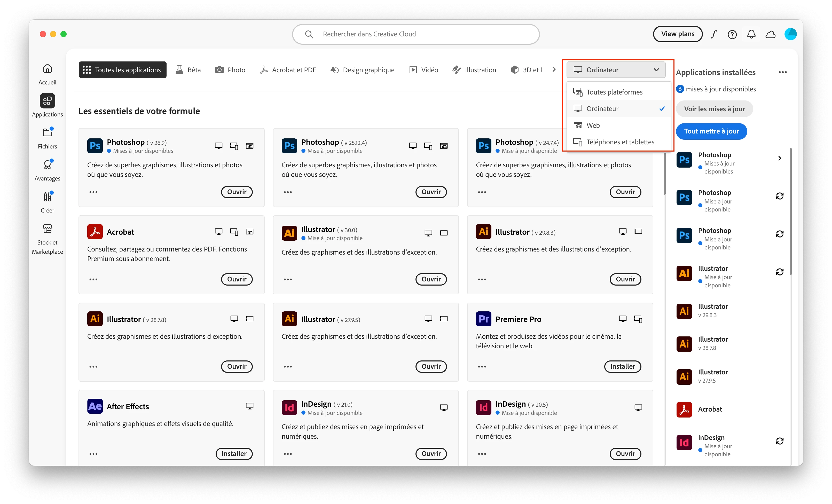Open more options for InDesign v 21.0 card
This screenshot has width=832, height=504.
coord(288,454)
